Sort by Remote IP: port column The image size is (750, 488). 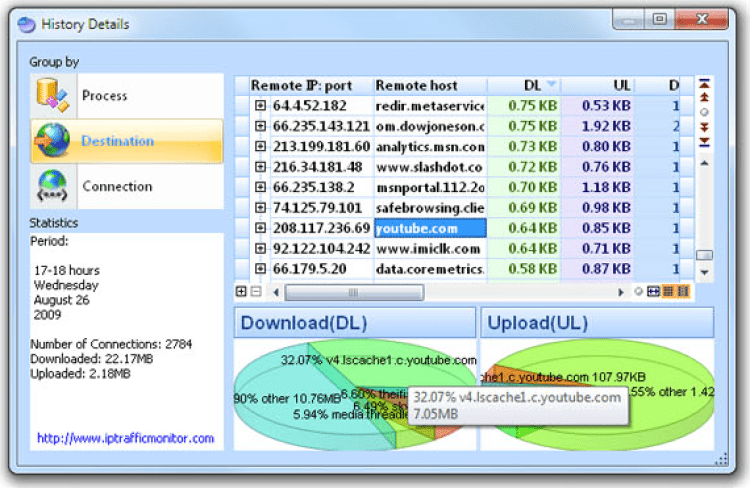(x=310, y=86)
